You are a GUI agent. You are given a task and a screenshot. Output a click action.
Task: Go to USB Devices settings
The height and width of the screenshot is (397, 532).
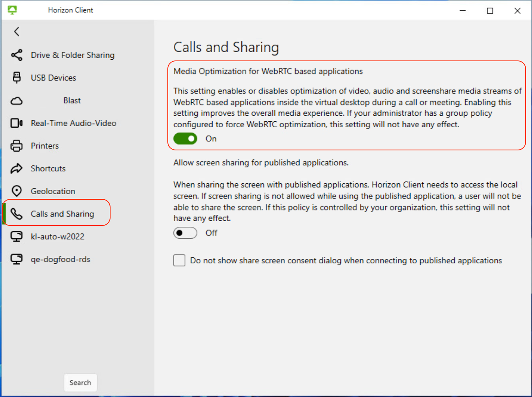53,78
